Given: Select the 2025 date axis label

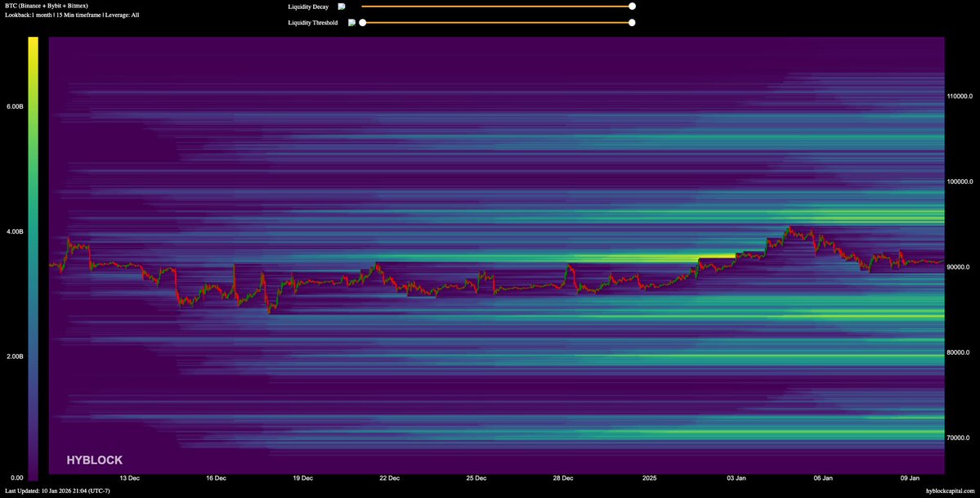Looking at the screenshot, I should 649,478.
